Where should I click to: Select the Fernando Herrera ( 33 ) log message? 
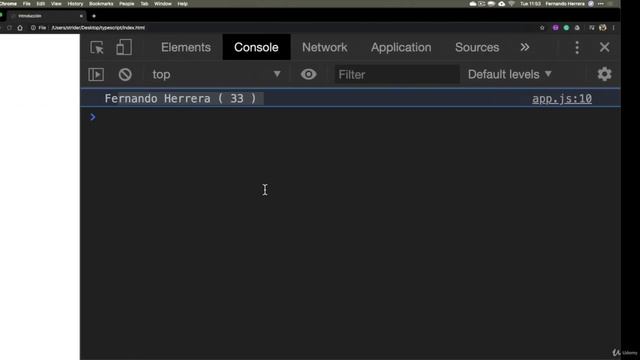[180, 98]
